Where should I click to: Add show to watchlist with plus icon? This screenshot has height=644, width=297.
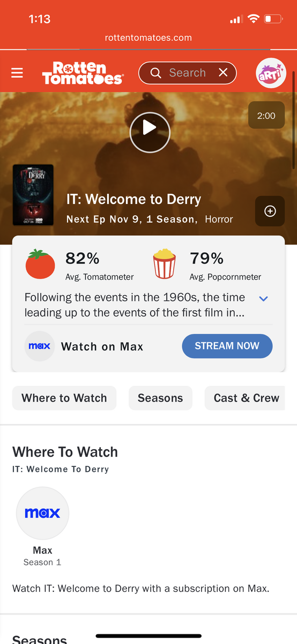point(270,211)
